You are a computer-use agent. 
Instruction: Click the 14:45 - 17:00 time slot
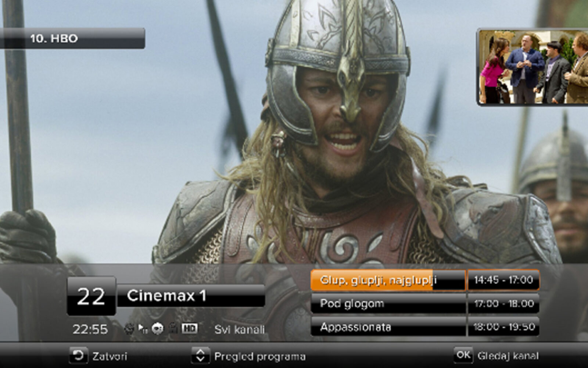coord(503,280)
